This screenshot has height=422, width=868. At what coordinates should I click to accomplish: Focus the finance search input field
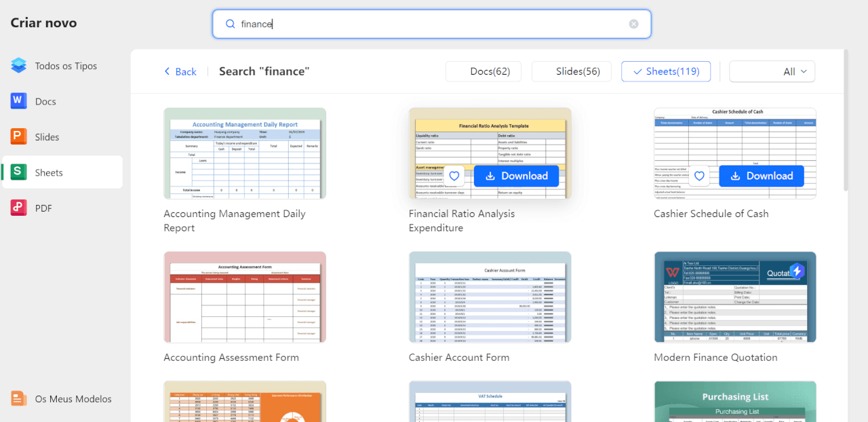pos(432,24)
